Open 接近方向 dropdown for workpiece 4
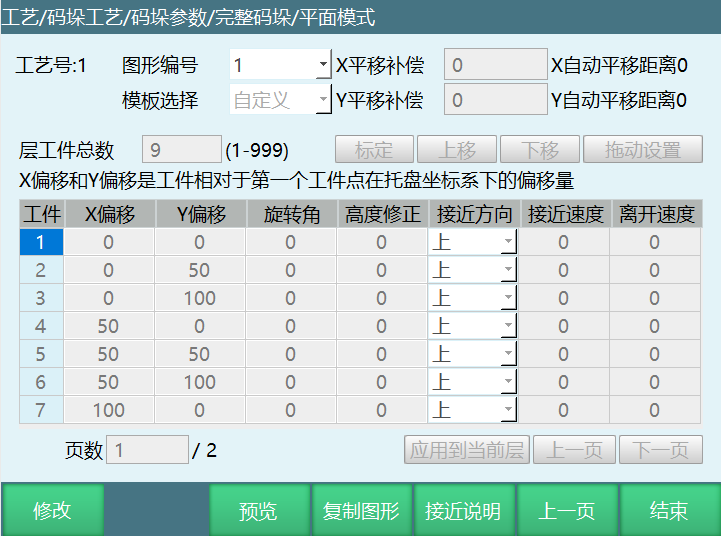 coord(508,326)
